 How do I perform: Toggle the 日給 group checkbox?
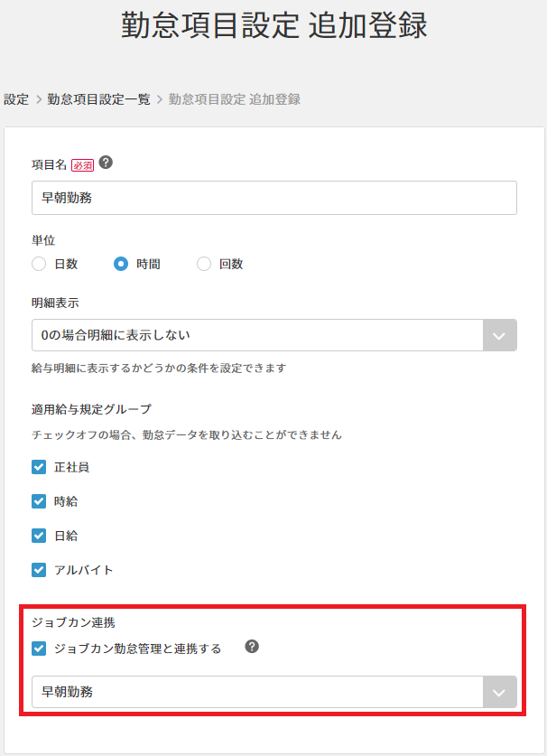[39, 536]
